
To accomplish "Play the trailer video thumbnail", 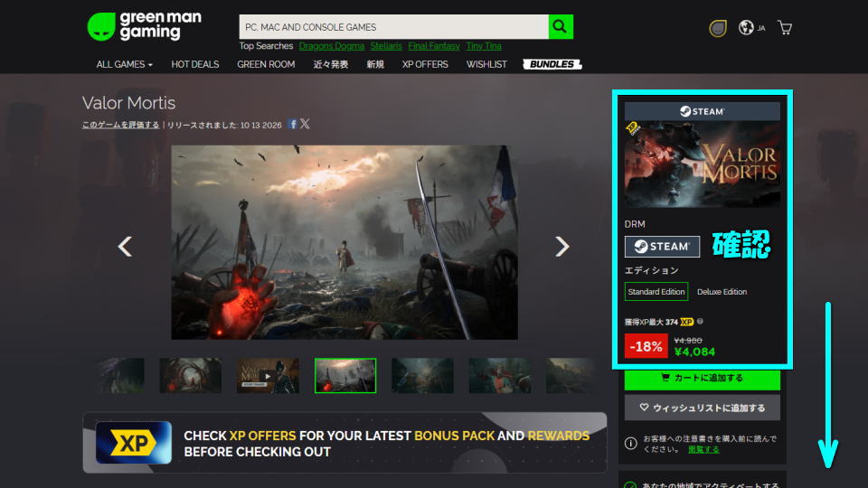I will coord(268,376).
